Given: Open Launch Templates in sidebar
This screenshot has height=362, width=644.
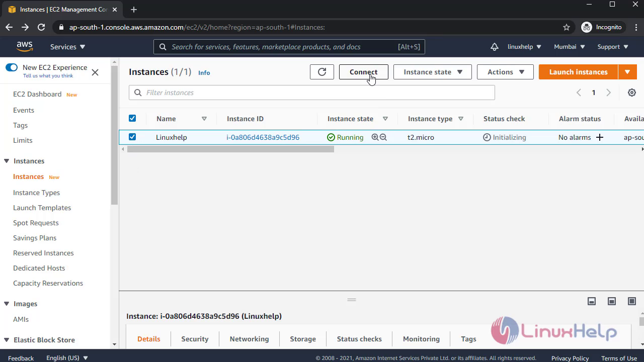Looking at the screenshot, I should click(x=42, y=208).
